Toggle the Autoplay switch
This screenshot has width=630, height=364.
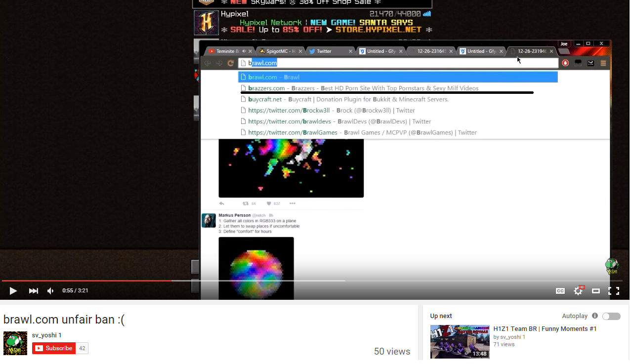(611, 316)
